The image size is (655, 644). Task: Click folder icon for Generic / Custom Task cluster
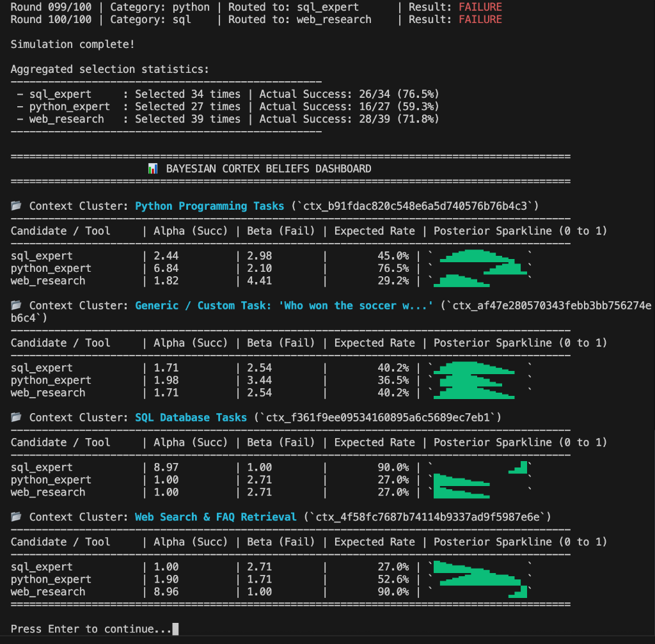[x=16, y=305]
